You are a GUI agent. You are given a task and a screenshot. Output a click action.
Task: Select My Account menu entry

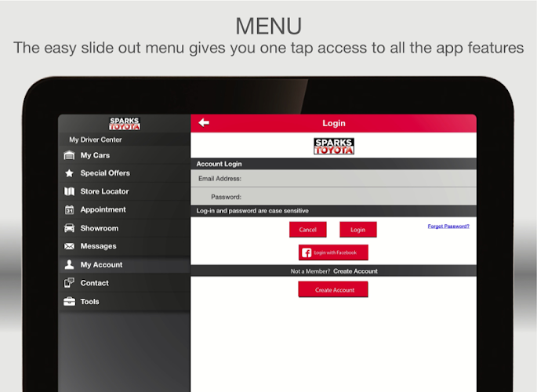pyautogui.click(x=125, y=265)
